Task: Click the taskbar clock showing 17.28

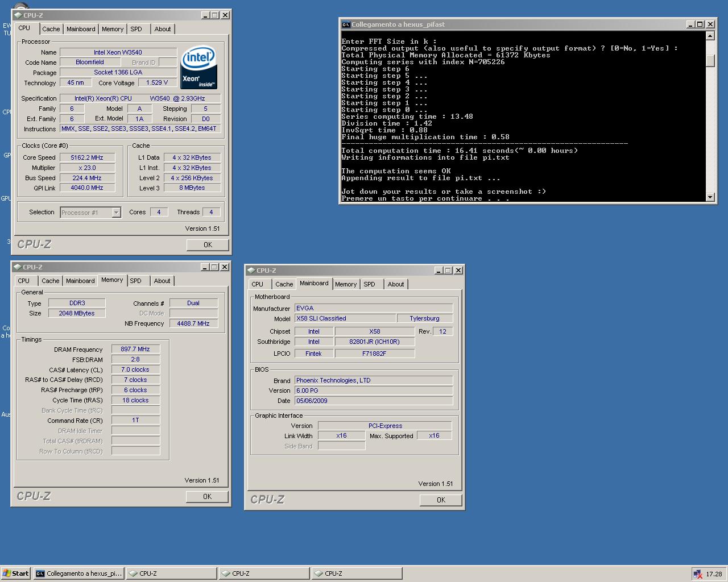Action: [x=714, y=574]
